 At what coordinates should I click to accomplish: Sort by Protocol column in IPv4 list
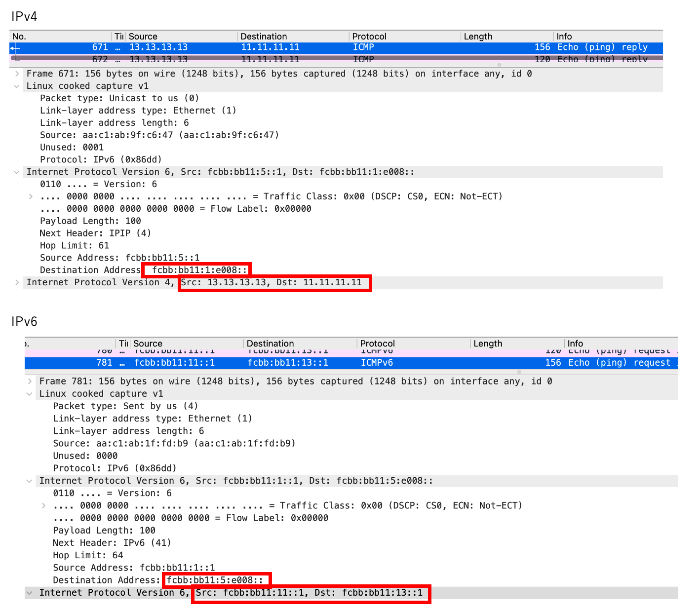pyautogui.click(x=405, y=37)
